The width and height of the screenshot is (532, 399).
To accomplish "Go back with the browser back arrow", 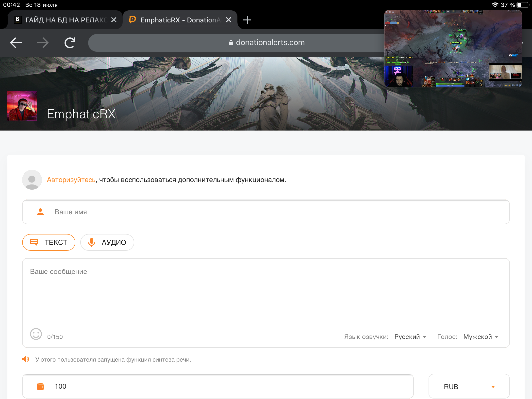I will (16, 43).
